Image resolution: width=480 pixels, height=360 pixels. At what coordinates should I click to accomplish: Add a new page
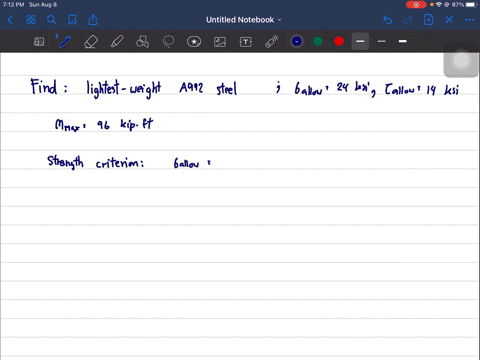point(428,20)
